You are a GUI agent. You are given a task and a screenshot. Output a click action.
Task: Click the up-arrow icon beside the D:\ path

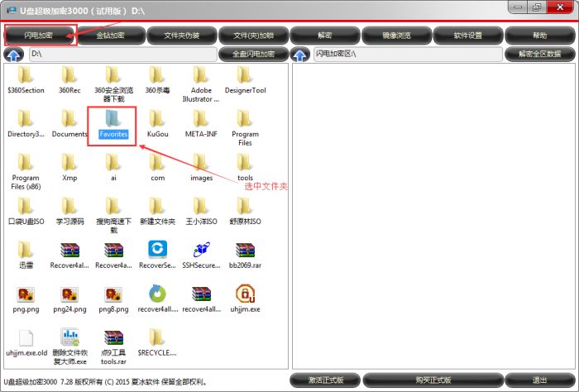tap(14, 55)
